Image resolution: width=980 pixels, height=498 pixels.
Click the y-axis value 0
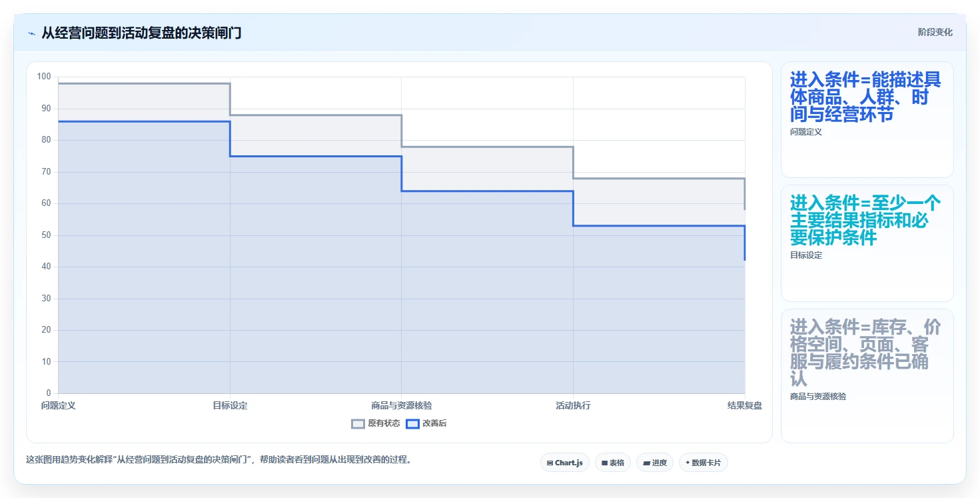point(49,393)
